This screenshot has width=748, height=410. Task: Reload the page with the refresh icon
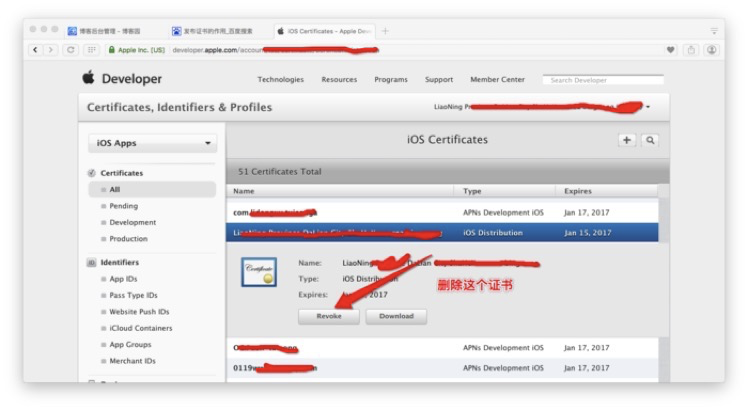point(71,50)
